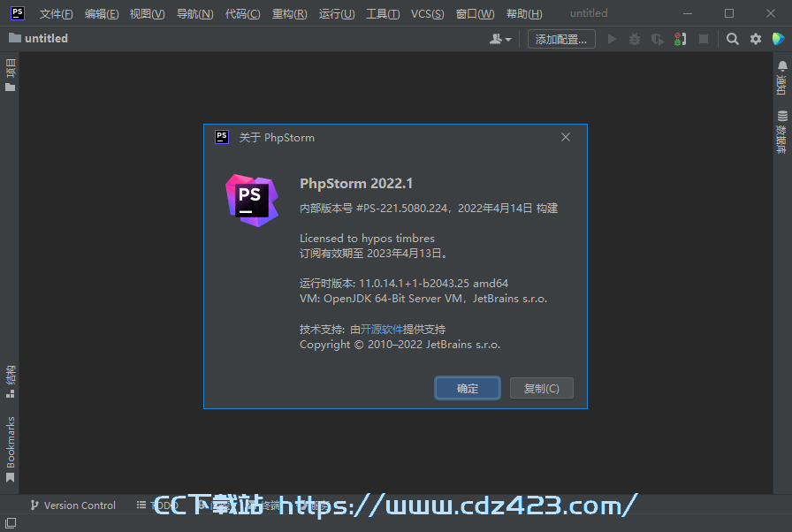This screenshot has height=532, width=792.
Task: Click the untitled project breadcrumb
Action: (38, 38)
